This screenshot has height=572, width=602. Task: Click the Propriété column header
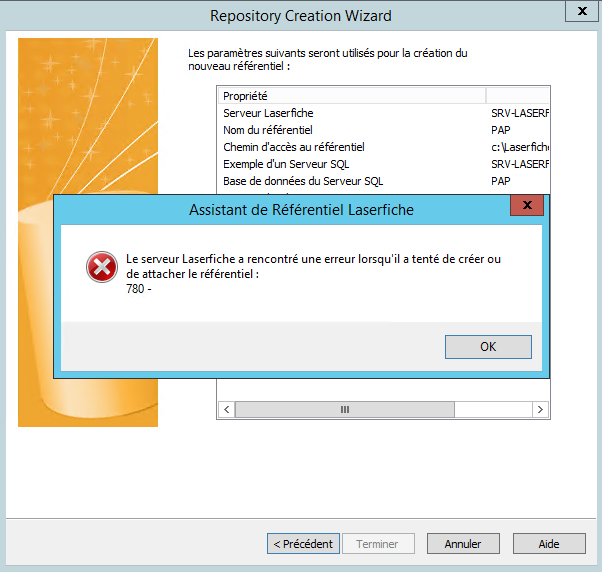pyautogui.click(x=352, y=96)
